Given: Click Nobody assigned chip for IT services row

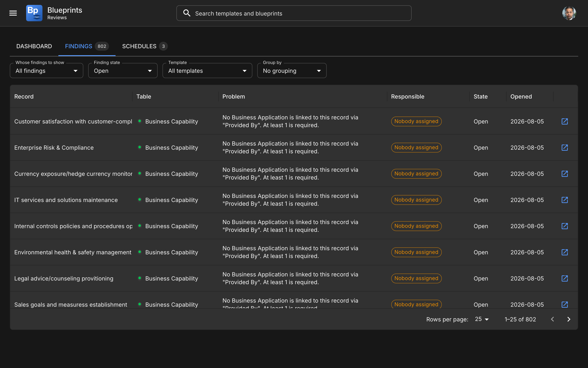Looking at the screenshot, I should [416, 200].
